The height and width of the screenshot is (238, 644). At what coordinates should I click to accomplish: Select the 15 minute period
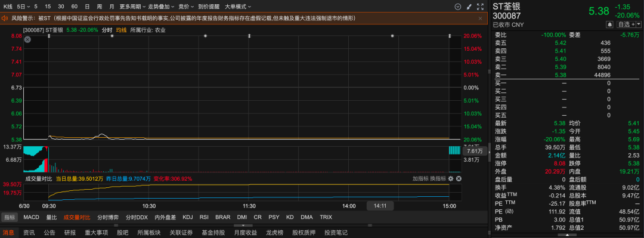pos(48,7)
